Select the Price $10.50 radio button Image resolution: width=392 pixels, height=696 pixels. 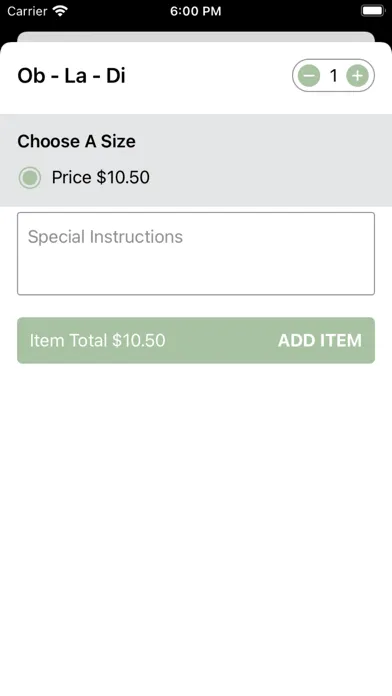(x=30, y=178)
